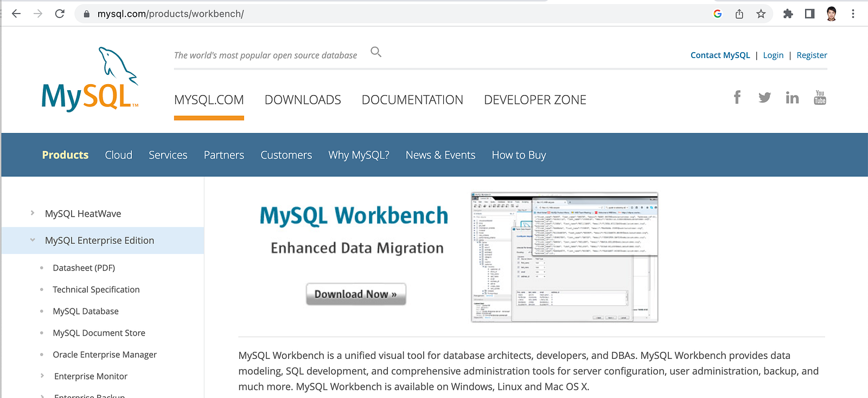Open MySQL Document Store link

pyautogui.click(x=99, y=333)
